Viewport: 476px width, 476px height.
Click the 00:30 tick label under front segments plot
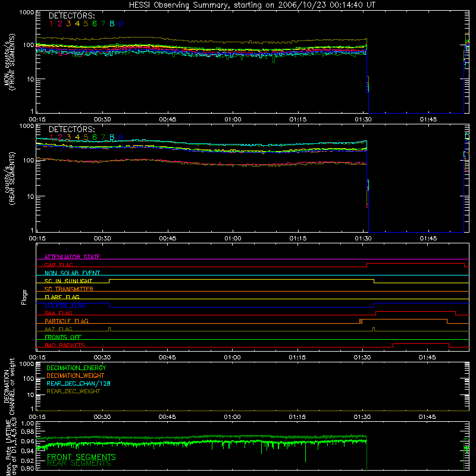[x=102, y=120]
